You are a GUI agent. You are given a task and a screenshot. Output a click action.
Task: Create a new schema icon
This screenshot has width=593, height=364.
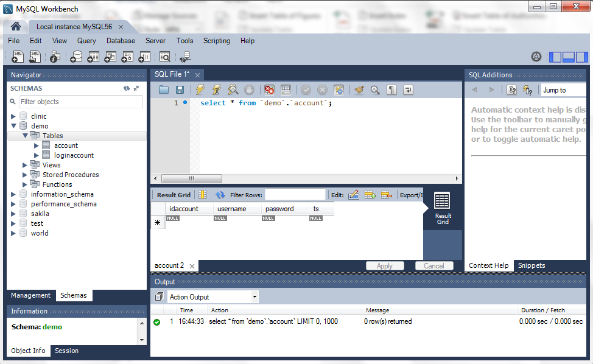pyautogui.click(x=76, y=57)
